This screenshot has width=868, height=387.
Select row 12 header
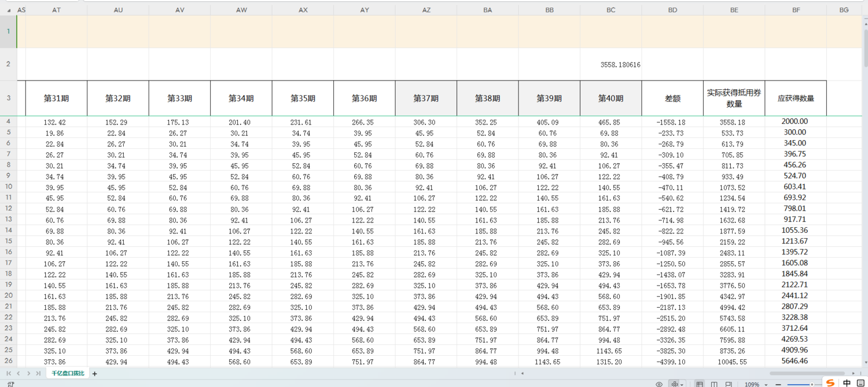coord(8,209)
